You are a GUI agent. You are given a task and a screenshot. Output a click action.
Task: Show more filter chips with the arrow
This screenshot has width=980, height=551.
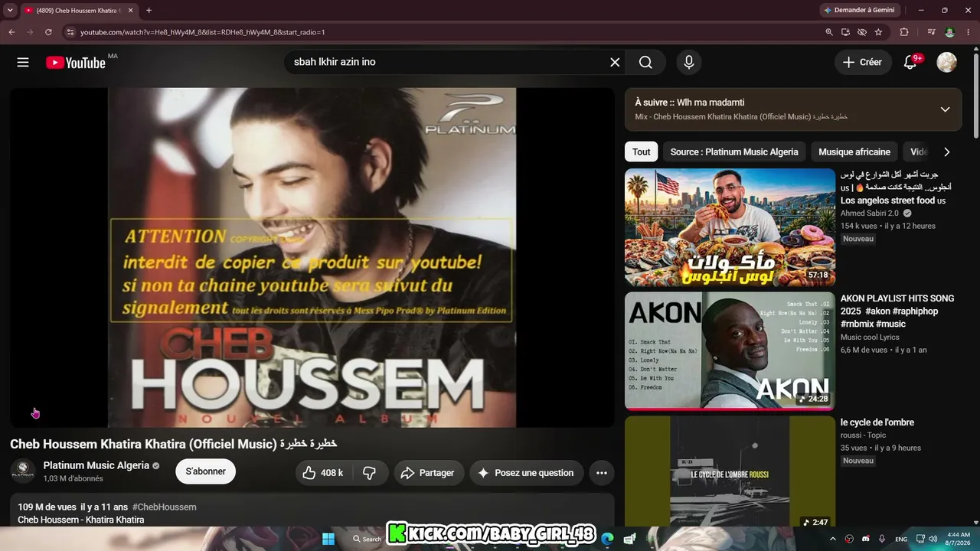click(x=947, y=152)
